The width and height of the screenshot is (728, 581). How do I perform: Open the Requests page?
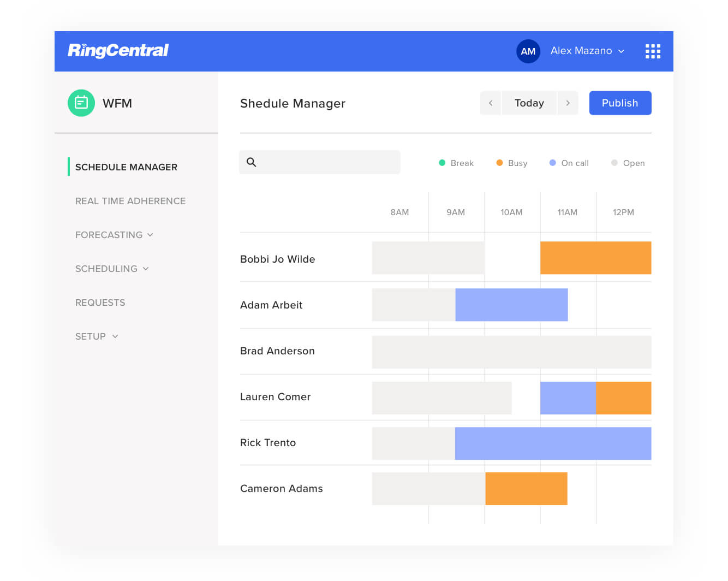[100, 302]
